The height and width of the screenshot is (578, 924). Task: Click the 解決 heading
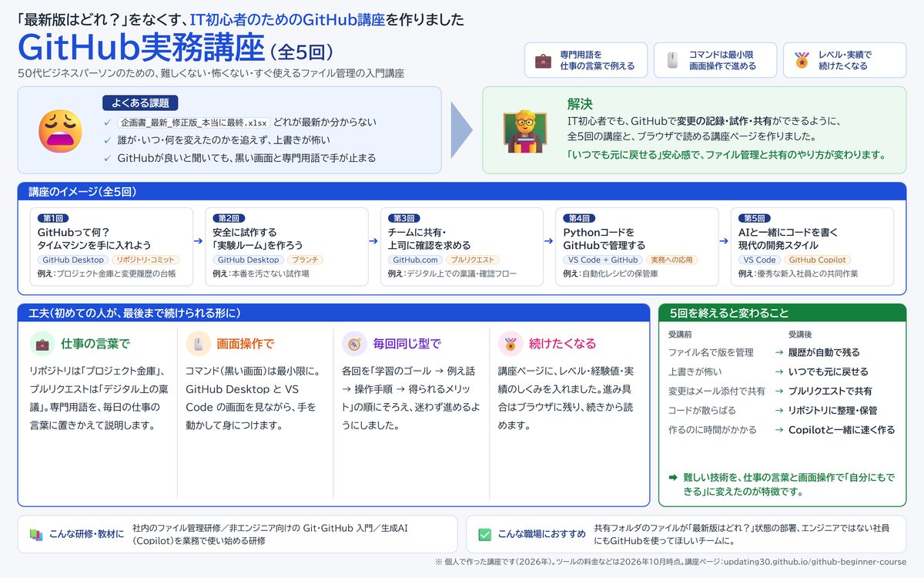[x=580, y=104]
